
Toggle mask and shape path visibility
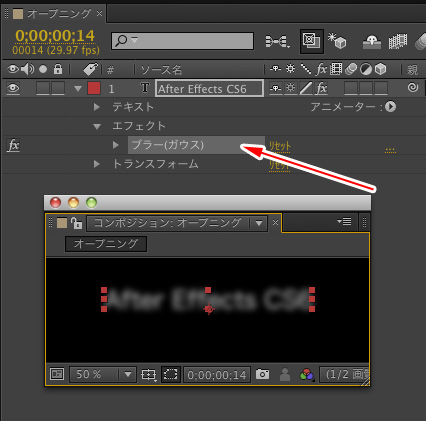tap(171, 374)
